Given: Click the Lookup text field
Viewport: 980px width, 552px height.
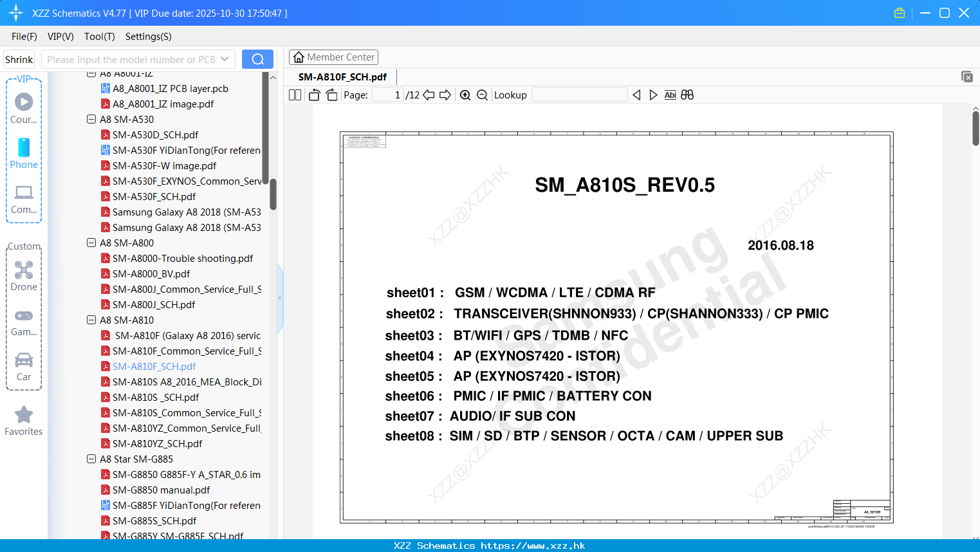Looking at the screenshot, I should tap(580, 95).
